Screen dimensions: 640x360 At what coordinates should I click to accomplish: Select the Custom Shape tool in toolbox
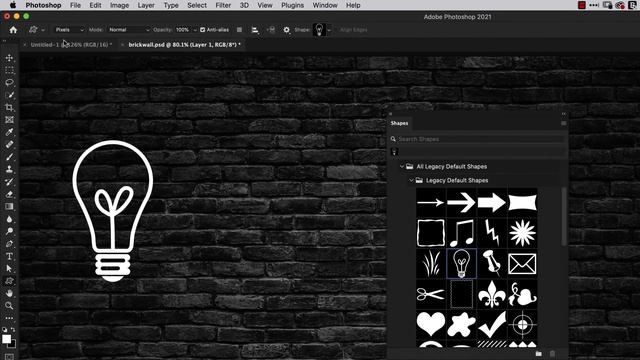(9, 281)
